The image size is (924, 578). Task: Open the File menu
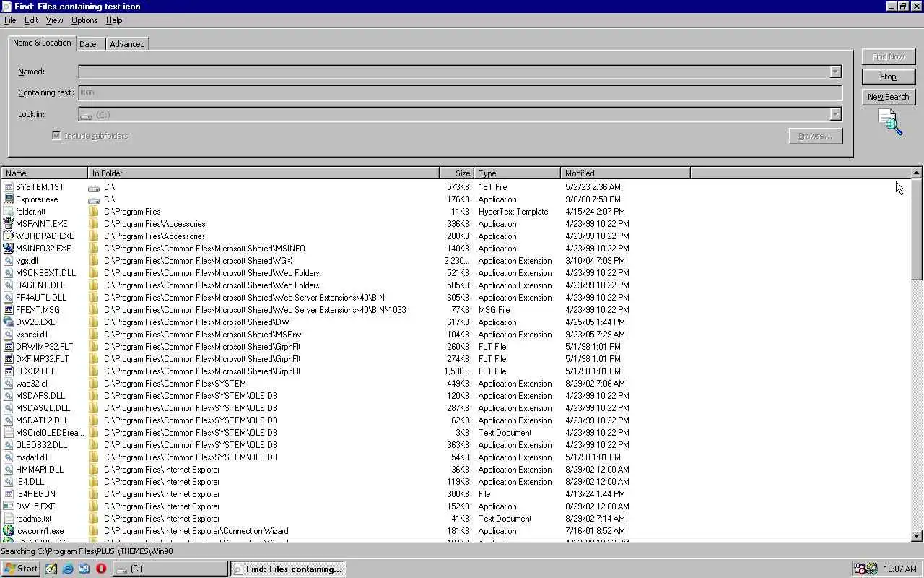[x=10, y=20]
